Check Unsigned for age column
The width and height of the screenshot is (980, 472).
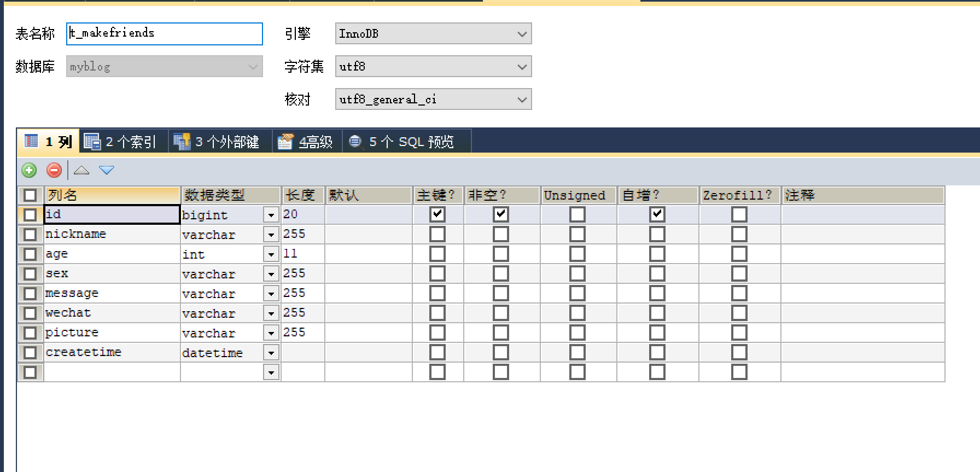(x=577, y=254)
